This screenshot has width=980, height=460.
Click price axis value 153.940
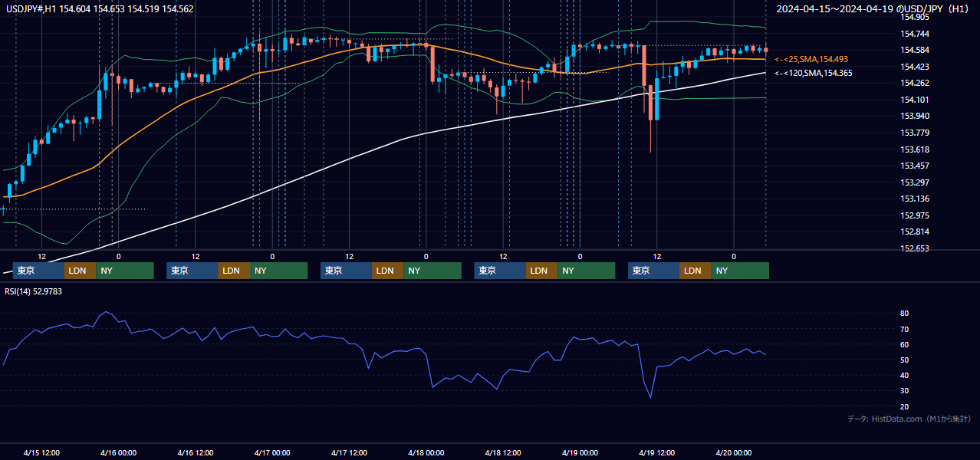click(x=915, y=116)
